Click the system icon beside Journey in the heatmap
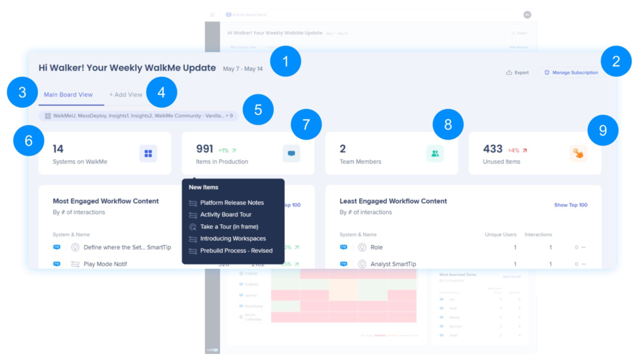 (x=241, y=295)
